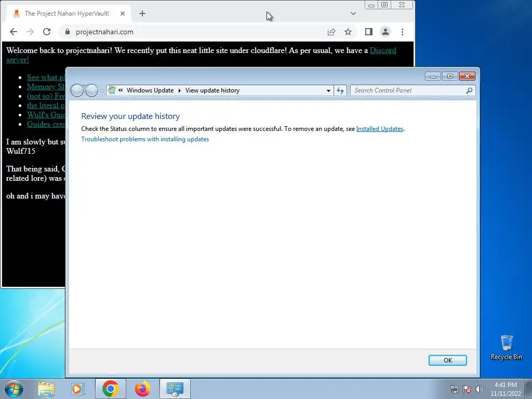Open the 'the literal' link
The height and width of the screenshot is (399, 532).
point(46,105)
